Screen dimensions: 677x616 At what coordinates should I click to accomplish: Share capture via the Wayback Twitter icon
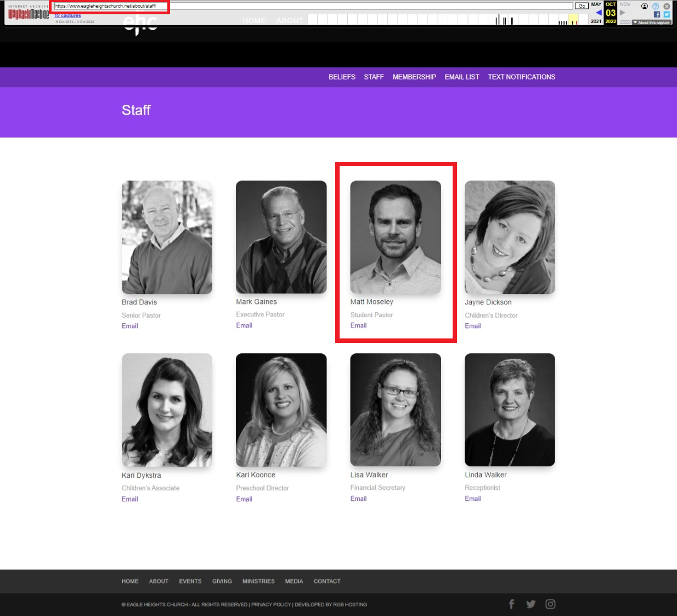[x=667, y=14]
